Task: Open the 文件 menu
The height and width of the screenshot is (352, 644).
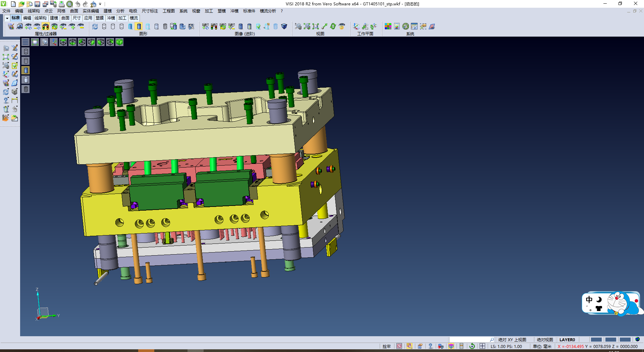Action: 6,11
